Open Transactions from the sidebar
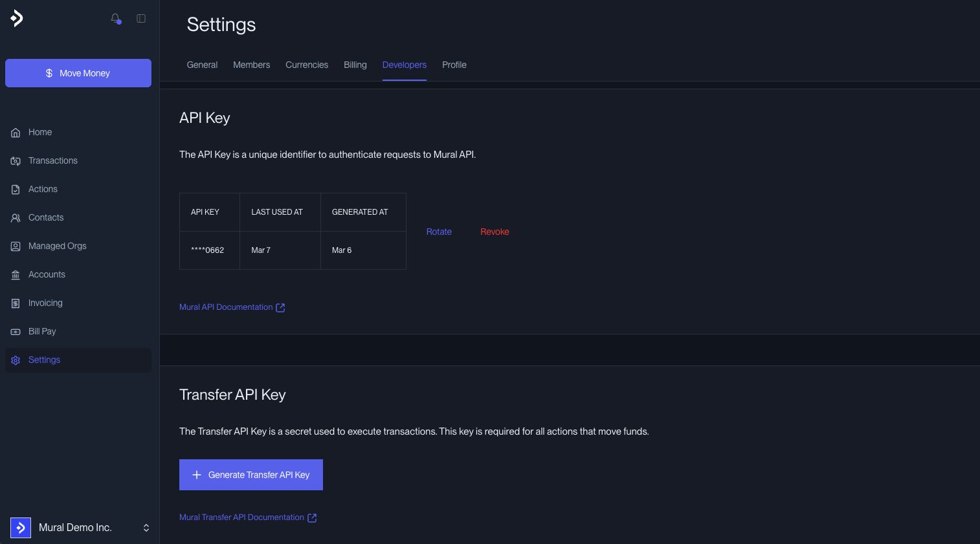 pos(52,160)
